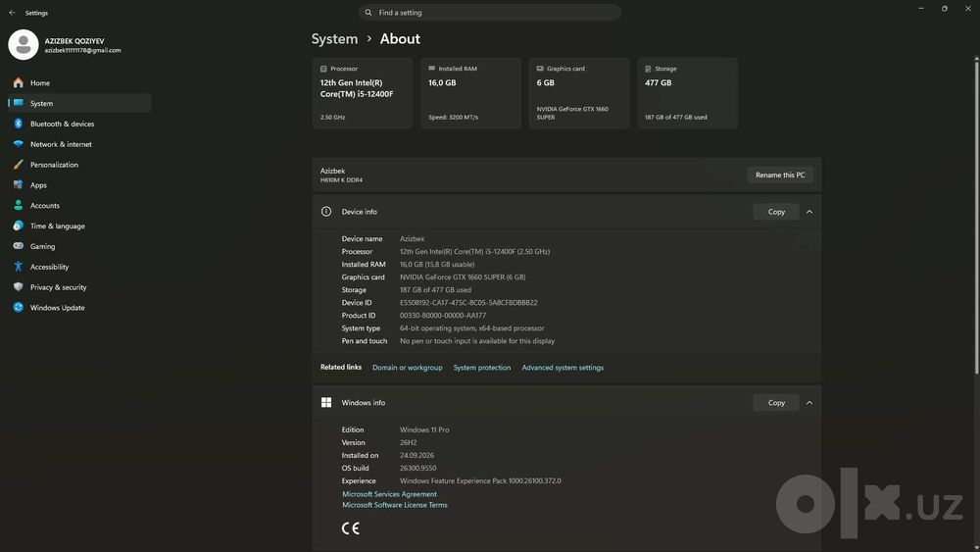Click the Home house icon

coord(18,82)
